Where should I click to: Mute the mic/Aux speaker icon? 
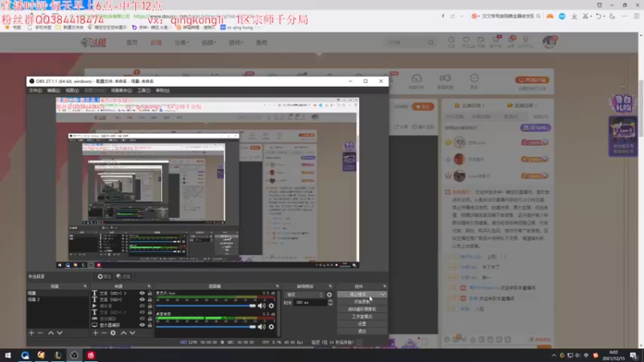tap(262, 306)
